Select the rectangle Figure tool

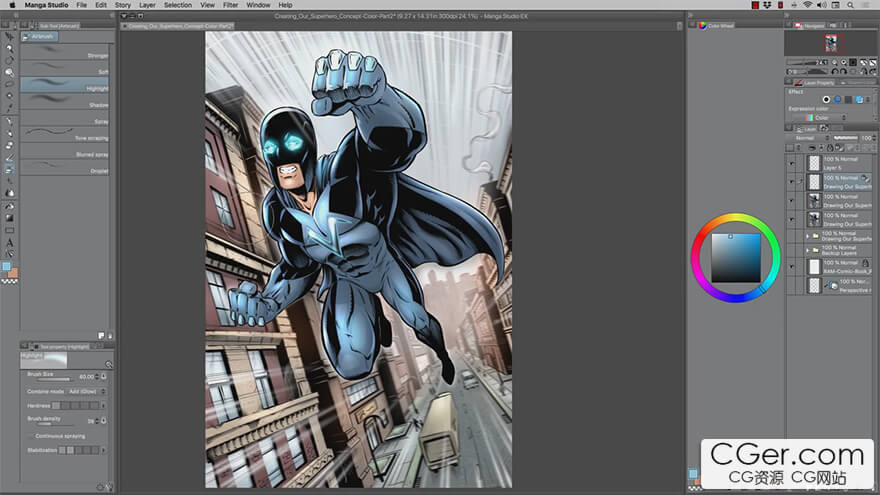pos(9,230)
